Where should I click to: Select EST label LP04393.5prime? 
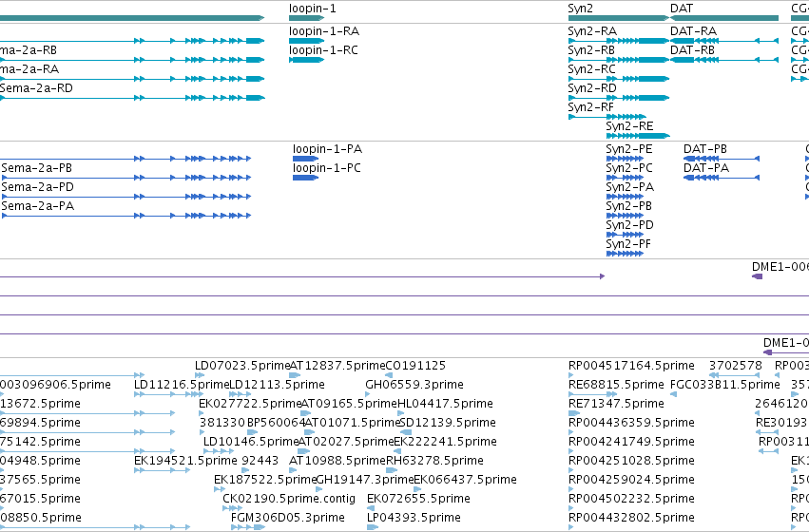414,518
